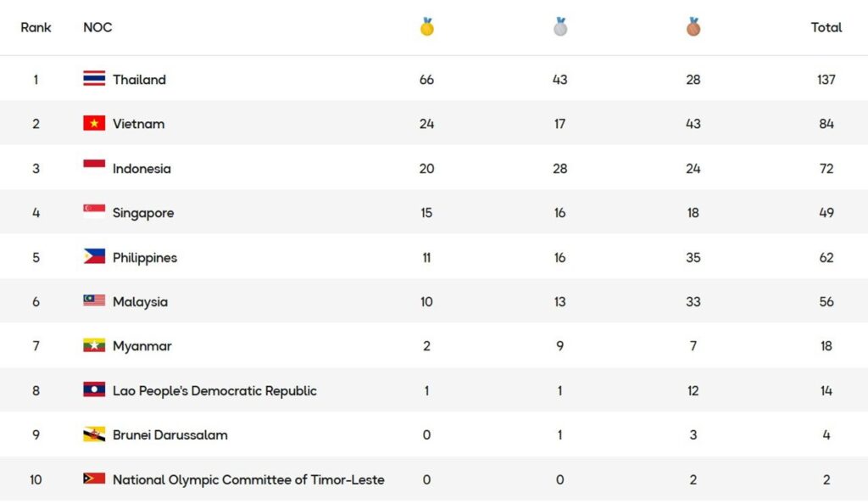Click the Malaysia flag icon
Image resolution: width=868 pixels, height=504 pixels.
[94, 301]
